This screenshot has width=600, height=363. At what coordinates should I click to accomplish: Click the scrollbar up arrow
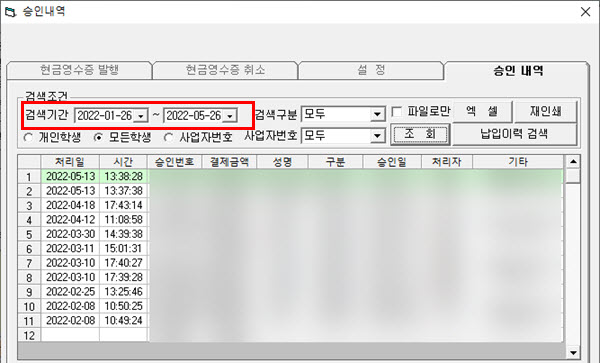point(573,162)
